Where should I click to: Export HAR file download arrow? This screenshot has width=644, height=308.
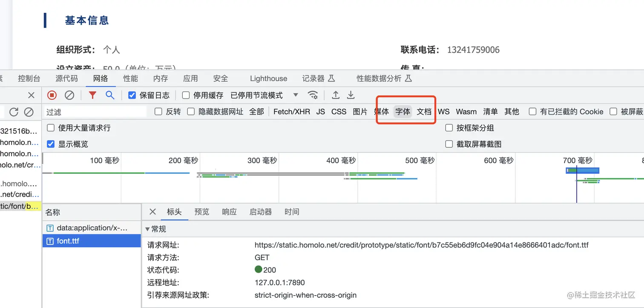tap(351, 95)
